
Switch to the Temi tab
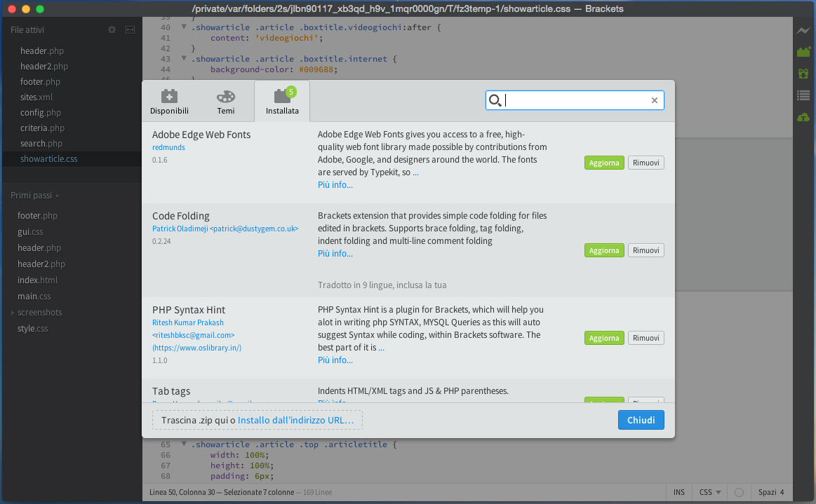coord(226,102)
